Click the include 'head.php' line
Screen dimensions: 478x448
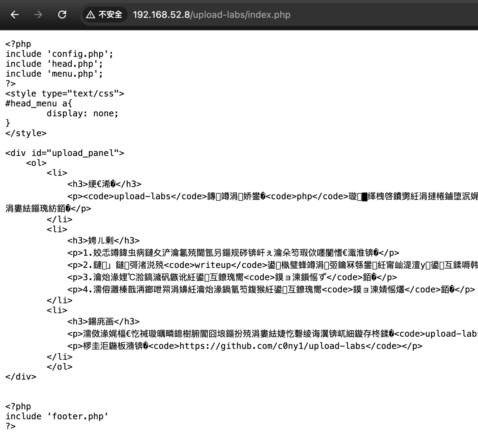coord(54,64)
